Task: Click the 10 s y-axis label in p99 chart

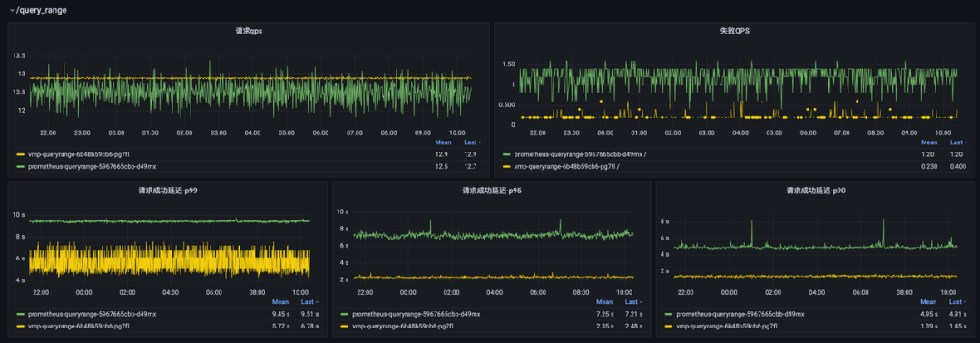Action: click(18, 214)
